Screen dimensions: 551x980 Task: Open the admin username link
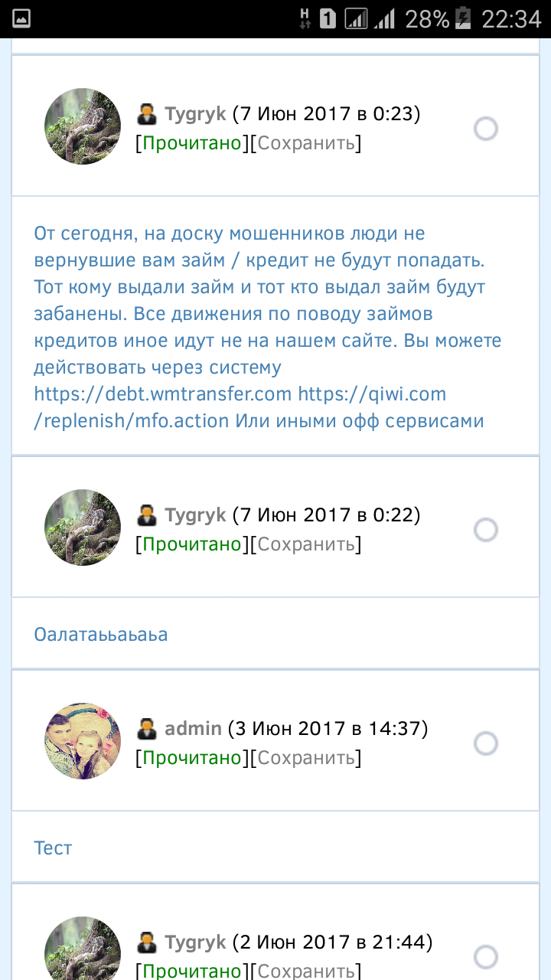point(194,728)
